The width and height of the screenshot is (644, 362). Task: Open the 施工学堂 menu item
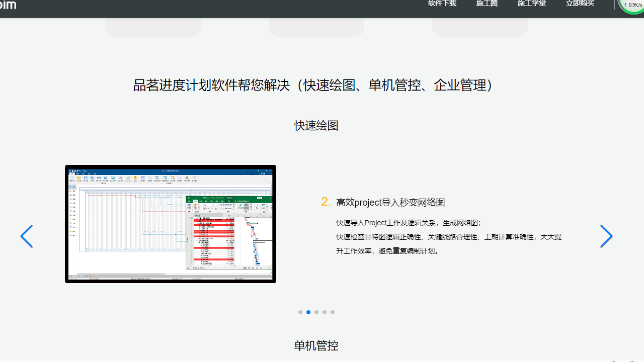(x=531, y=4)
